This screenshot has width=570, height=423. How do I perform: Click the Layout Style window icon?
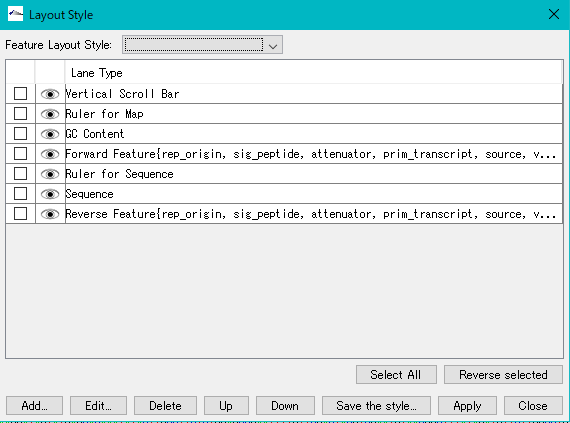point(15,14)
